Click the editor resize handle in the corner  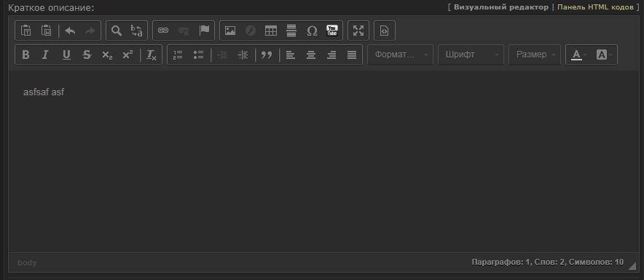click(632, 266)
